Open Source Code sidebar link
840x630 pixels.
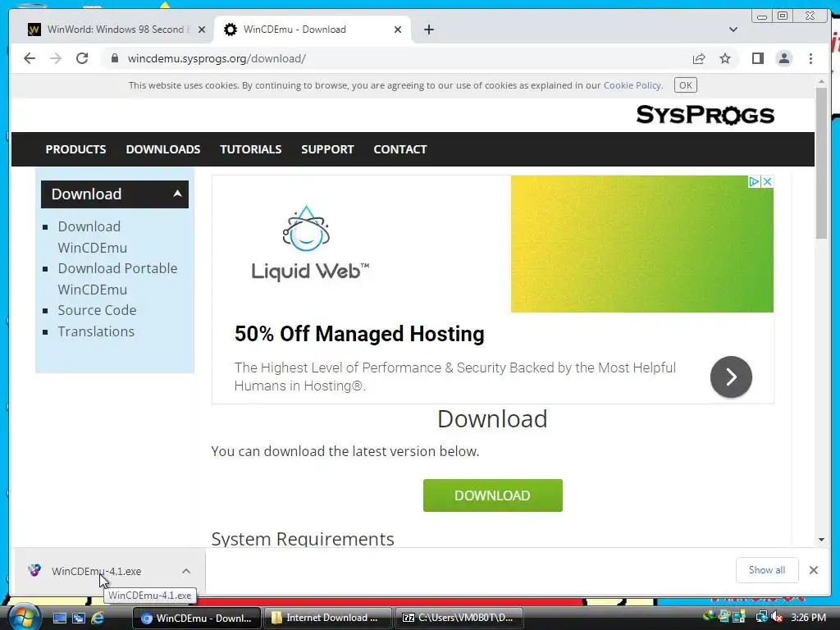97,310
